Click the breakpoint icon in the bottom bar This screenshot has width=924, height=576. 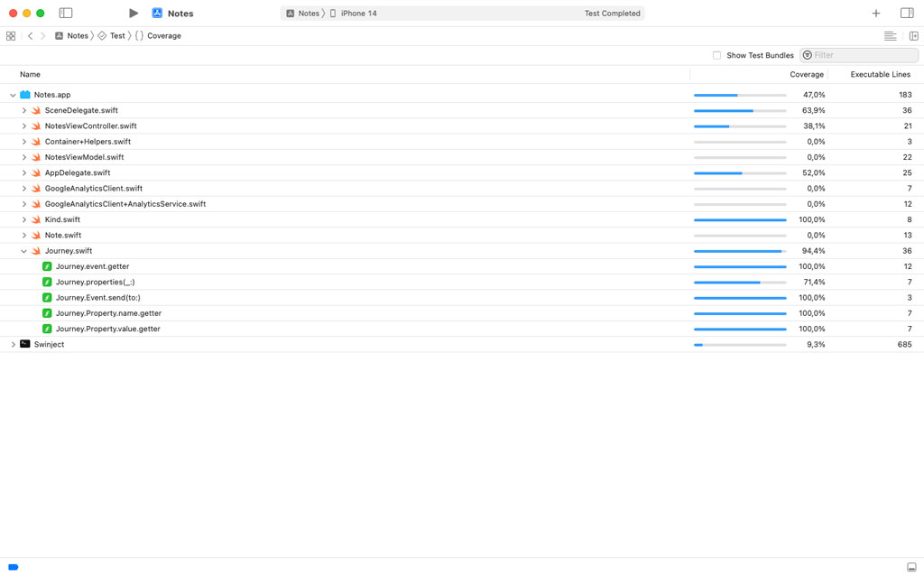pos(12,566)
